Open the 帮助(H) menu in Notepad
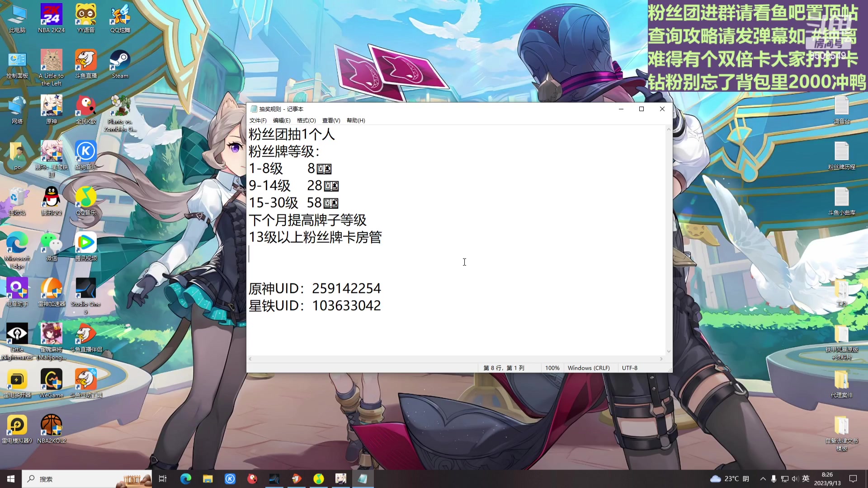The image size is (868, 488). point(356,121)
